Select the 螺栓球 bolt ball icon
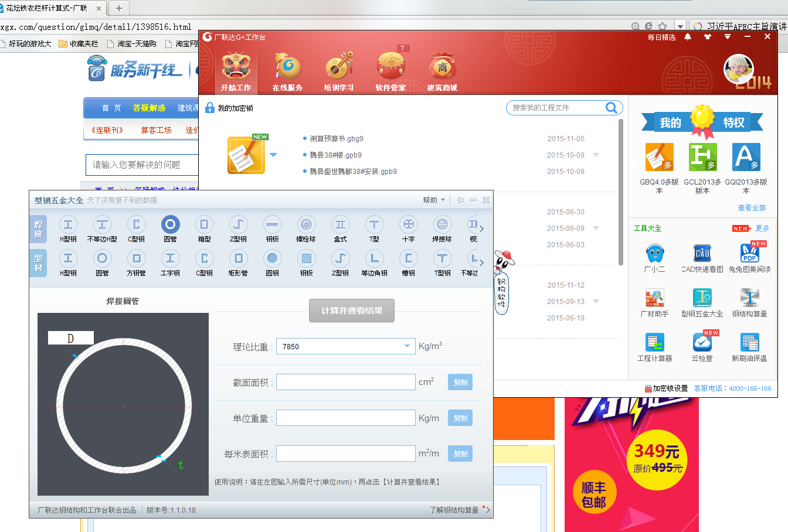 [x=306, y=224]
